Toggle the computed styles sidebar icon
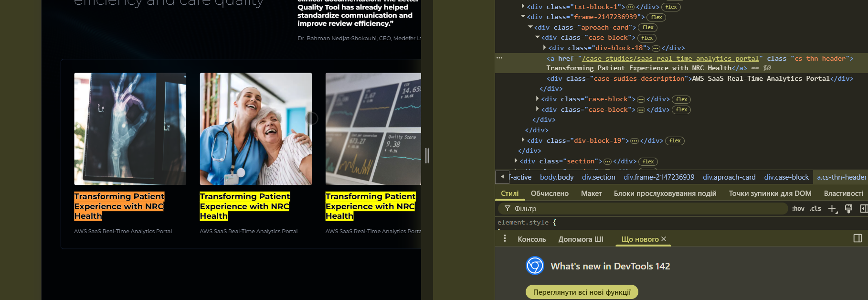The height and width of the screenshot is (300, 868). coord(863,208)
